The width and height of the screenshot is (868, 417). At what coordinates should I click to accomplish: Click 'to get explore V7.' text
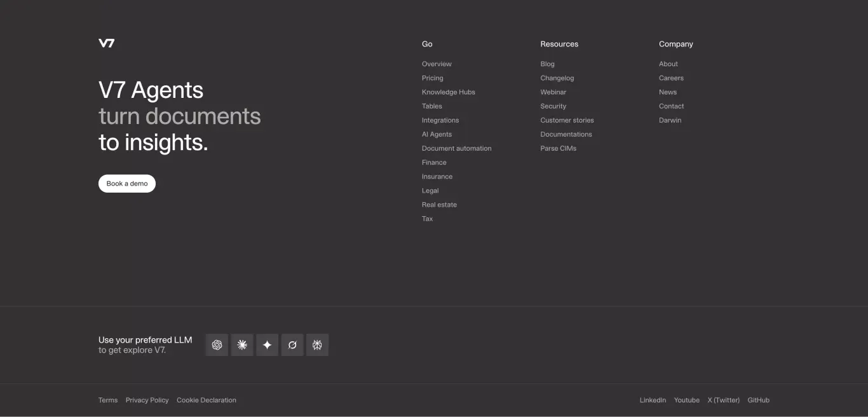click(x=132, y=350)
